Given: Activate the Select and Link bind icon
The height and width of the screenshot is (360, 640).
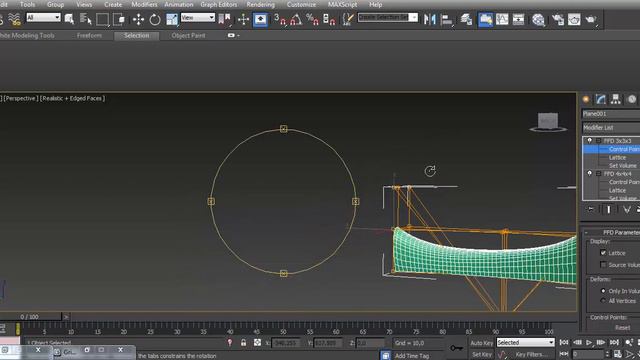Looking at the screenshot, I should (14, 19).
